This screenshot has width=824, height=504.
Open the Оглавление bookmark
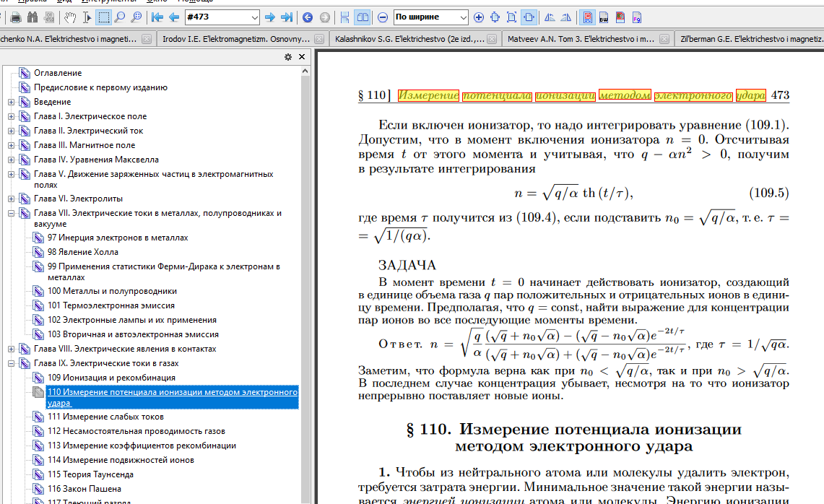pyautogui.click(x=58, y=73)
